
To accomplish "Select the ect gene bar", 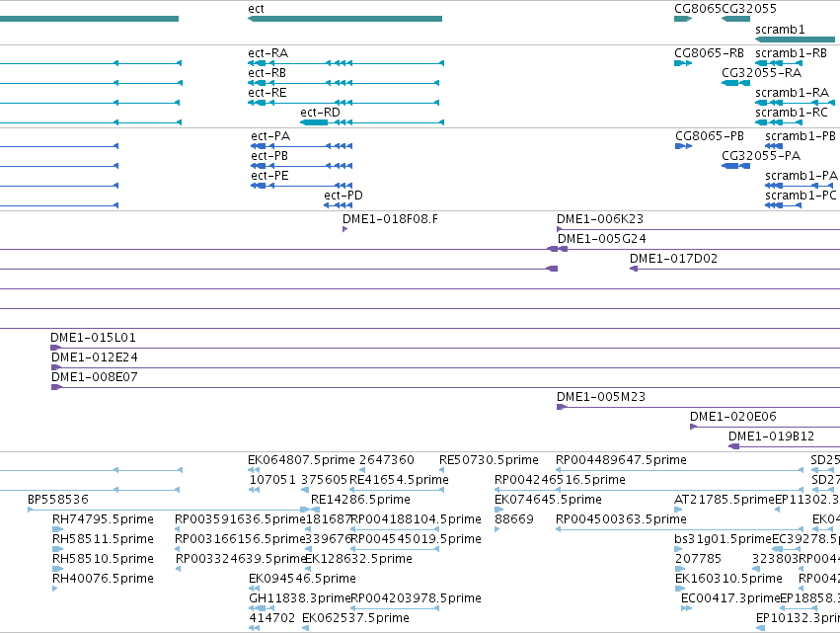I will click(344, 19).
